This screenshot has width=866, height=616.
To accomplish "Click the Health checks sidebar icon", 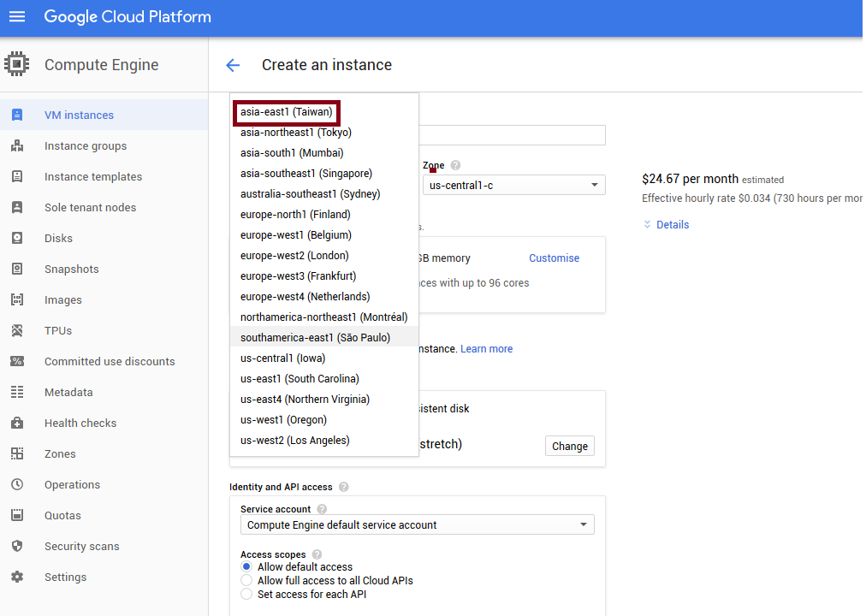I will tap(17, 423).
